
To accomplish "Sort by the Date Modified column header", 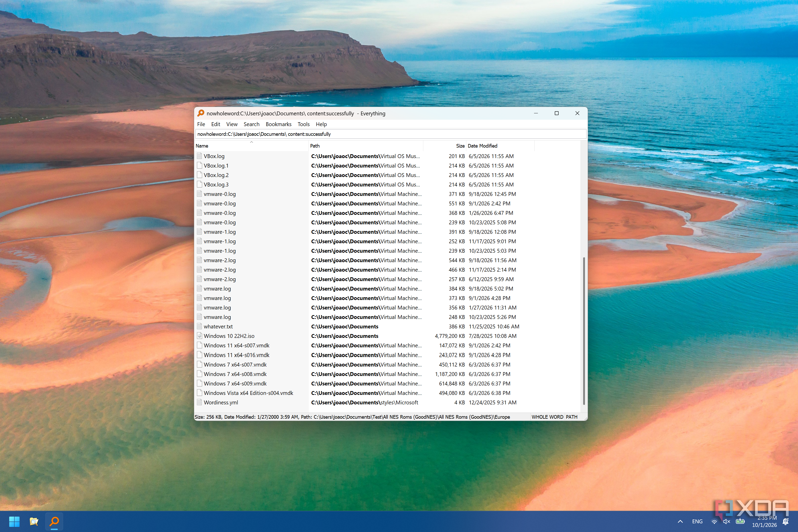I will 500,146.
